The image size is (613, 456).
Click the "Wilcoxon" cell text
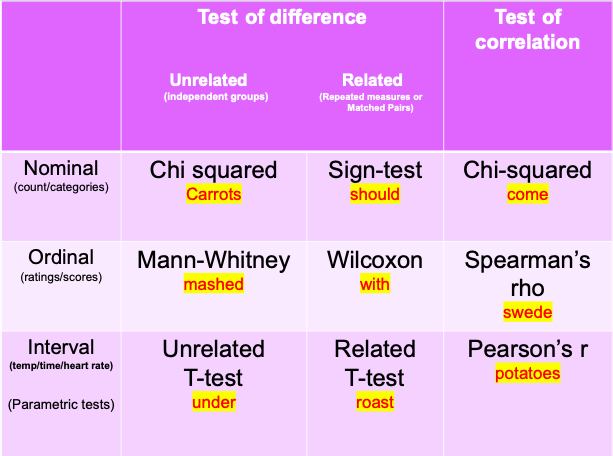[x=375, y=260]
